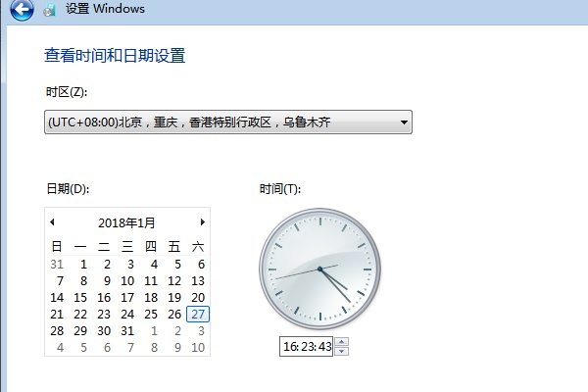Select January 29 in the calendar
The image size is (588, 392).
[x=80, y=331]
